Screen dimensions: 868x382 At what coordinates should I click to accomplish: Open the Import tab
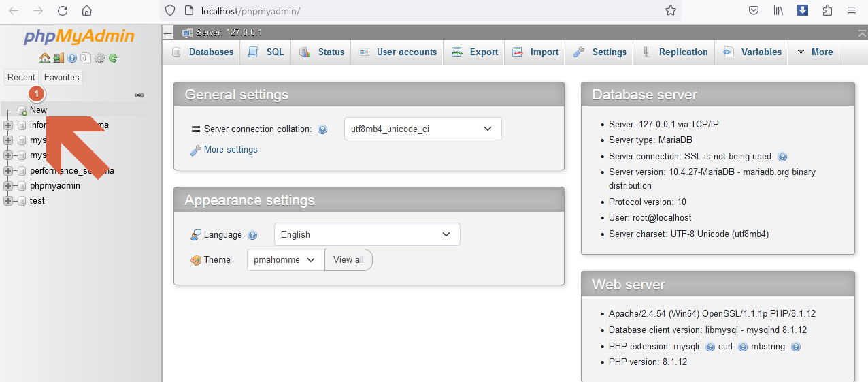(x=535, y=52)
